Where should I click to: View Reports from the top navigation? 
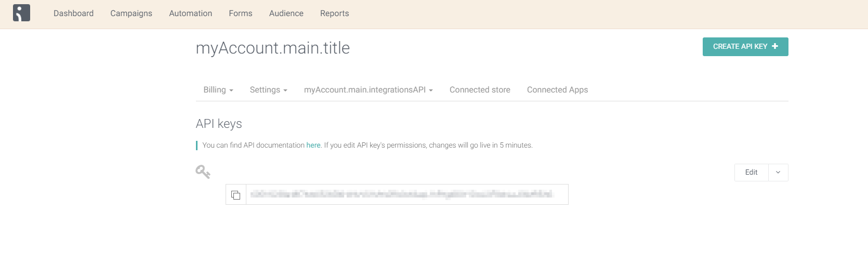pyautogui.click(x=334, y=14)
